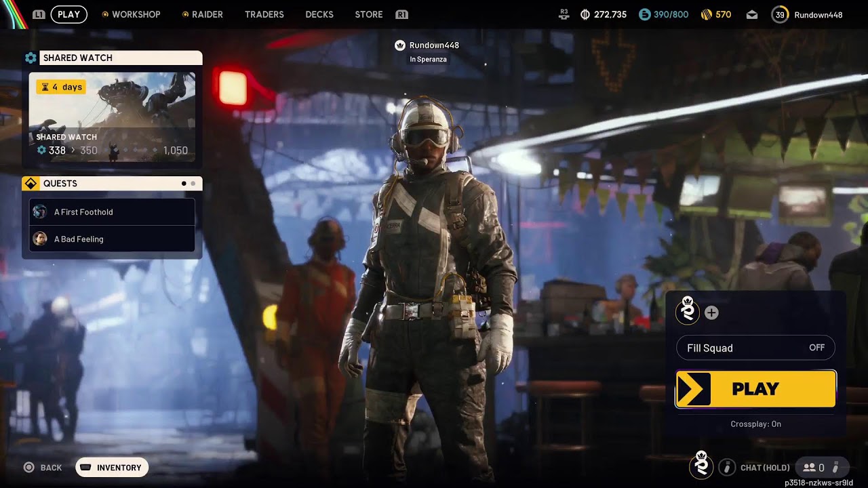Click the A First Foothold quest giver avatar

(x=40, y=212)
